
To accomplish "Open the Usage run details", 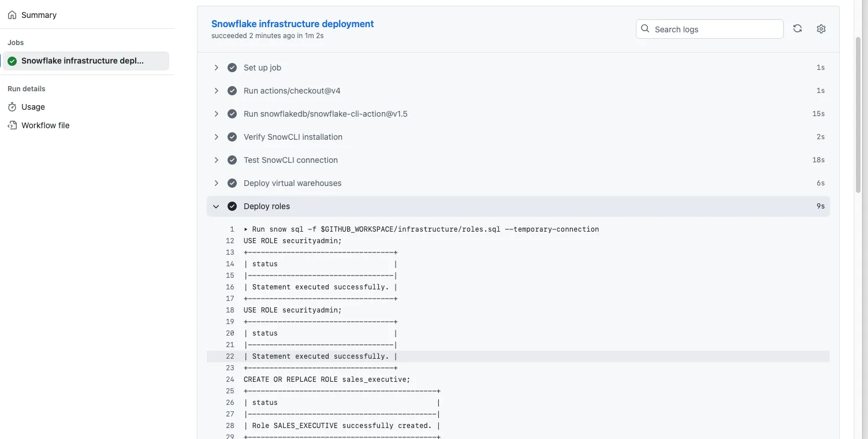I will (33, 107).
